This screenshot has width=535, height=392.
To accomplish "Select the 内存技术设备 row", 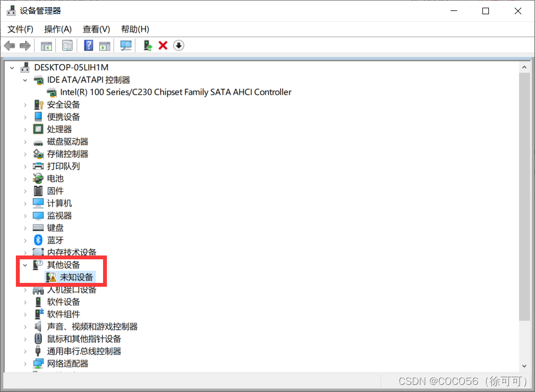I will 72,252.
